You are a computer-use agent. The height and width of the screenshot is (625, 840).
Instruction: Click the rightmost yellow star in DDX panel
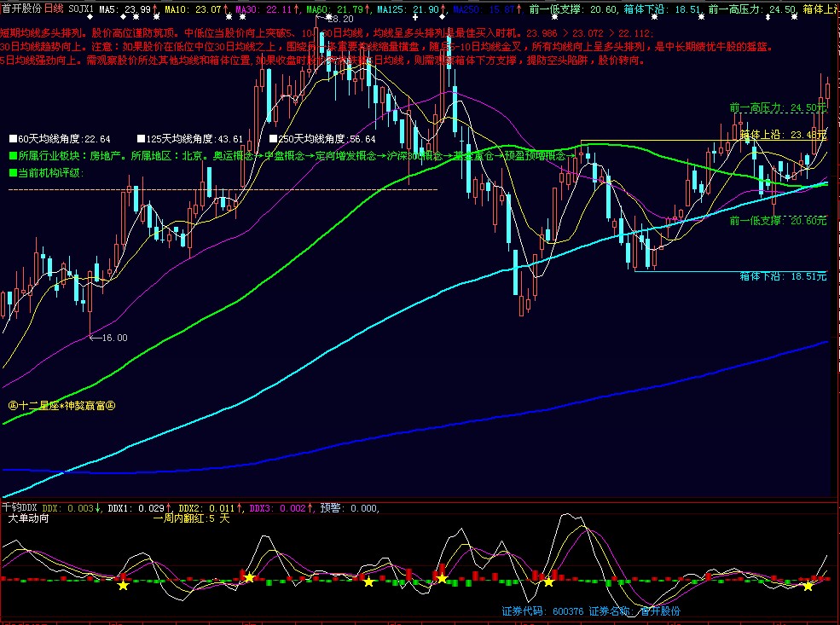tap(808, 586)
